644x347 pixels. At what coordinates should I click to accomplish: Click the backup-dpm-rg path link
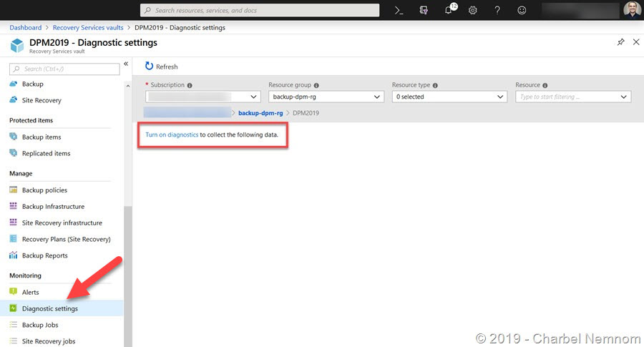pyautogui.click(x=260, y=113)
